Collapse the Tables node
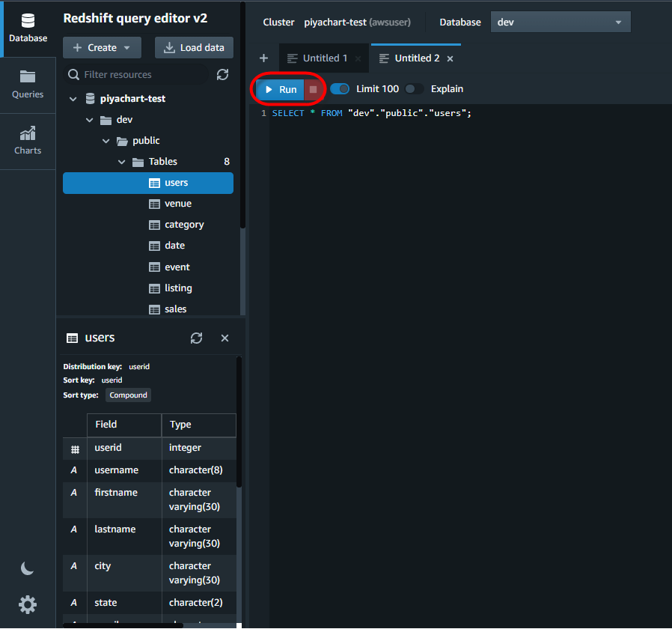This screenshot has height=629, width=672. [122, 161]
